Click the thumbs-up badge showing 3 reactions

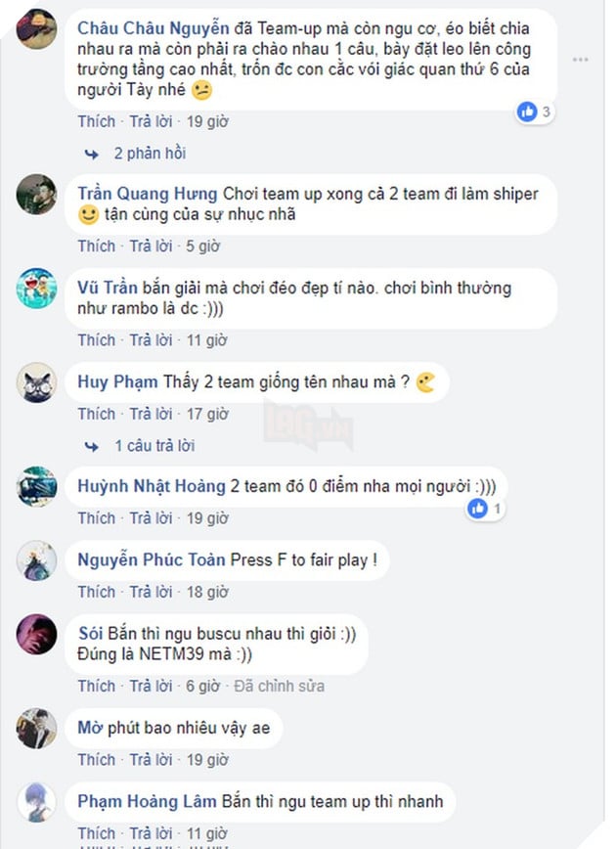[x=531, y=112]
